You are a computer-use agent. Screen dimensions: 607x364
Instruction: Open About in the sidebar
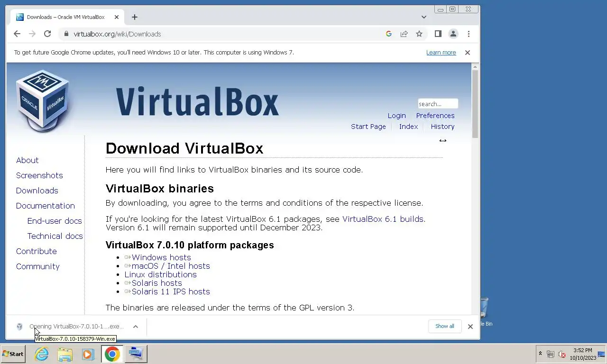pos(28,160)
